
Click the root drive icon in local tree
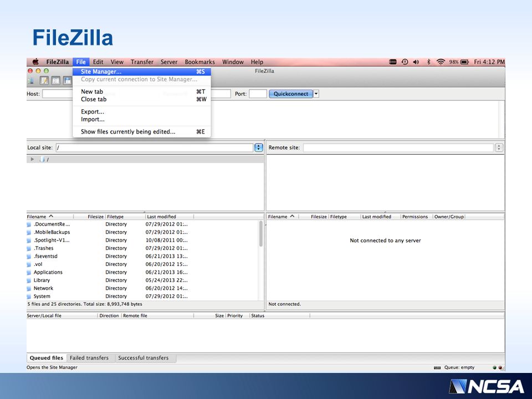pyautogui.click(x=43, y=159)
